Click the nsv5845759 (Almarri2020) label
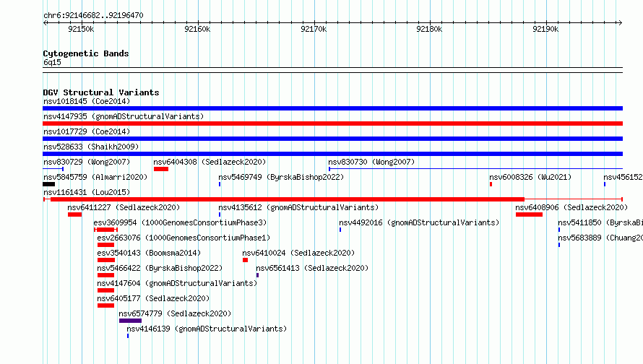This screenshot has height=364, width=643. pos(95,177)
